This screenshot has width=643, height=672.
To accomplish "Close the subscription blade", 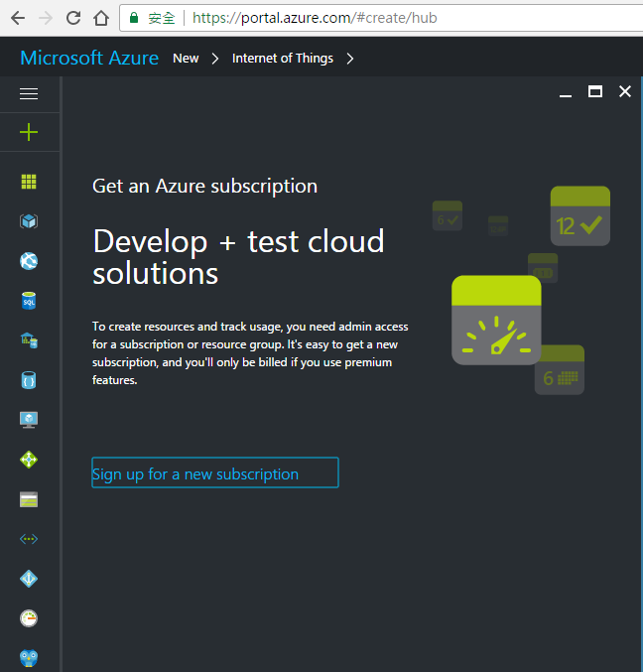I will (625, 91).
